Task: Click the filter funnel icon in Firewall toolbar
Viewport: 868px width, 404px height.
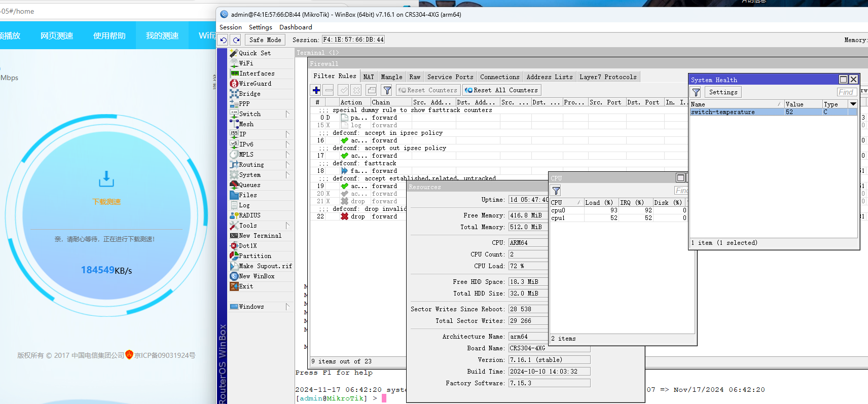Action: (x=387, y=90)
